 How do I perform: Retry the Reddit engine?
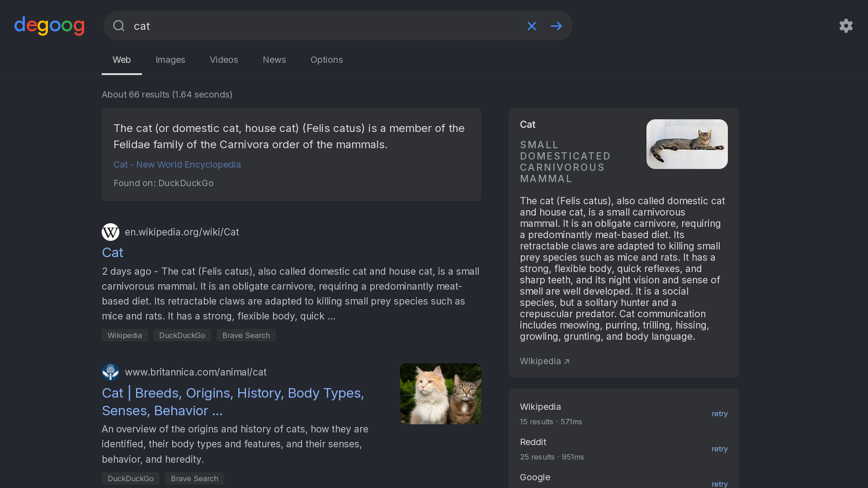tap(719, 449)
